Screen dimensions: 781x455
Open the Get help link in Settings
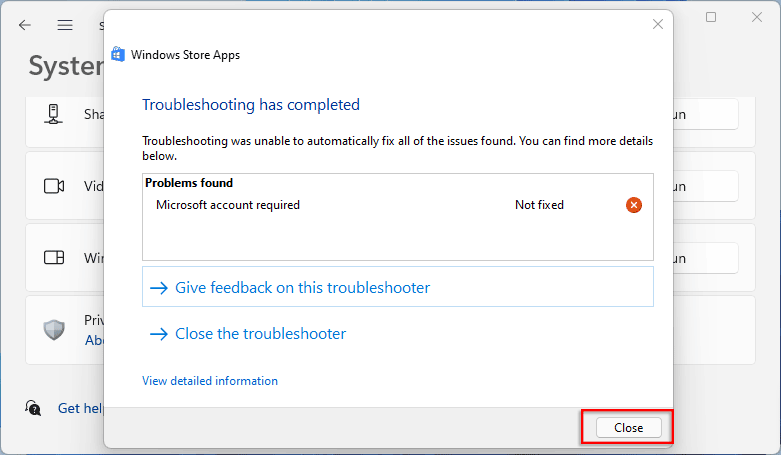[x=81, y=408]
